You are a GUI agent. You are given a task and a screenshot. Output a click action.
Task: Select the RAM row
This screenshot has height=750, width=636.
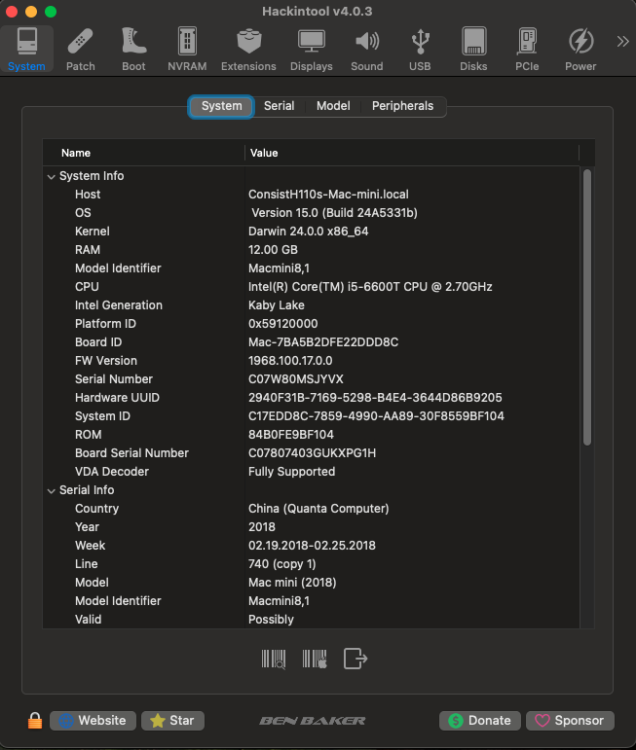click(x=311, y=250)
